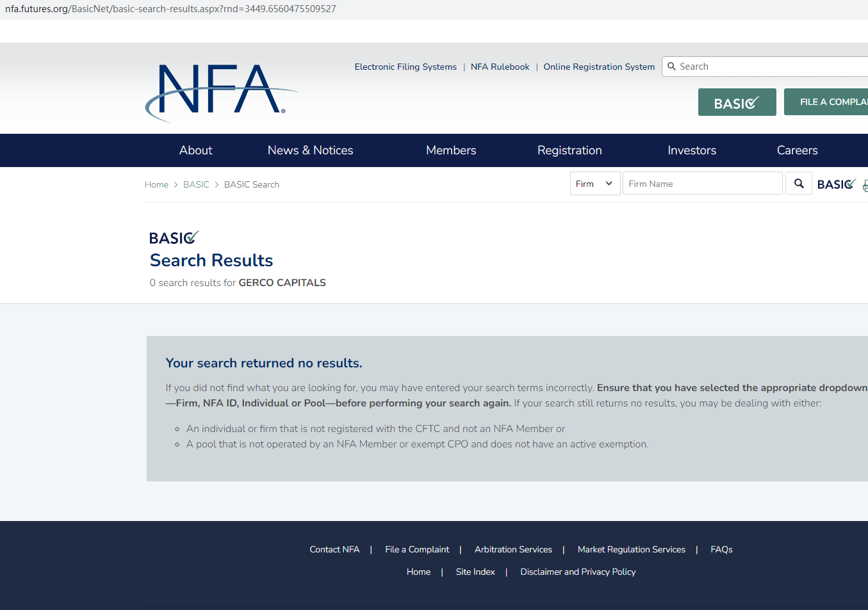This screenshot has height=610, width=868.
Task: Open the NFA Rulebook link
Action: 500,67
